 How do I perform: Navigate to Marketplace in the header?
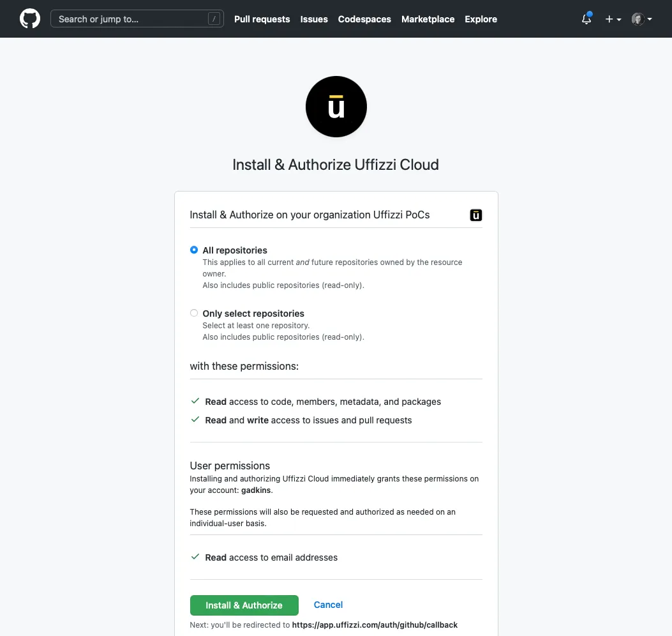point(428,19)
